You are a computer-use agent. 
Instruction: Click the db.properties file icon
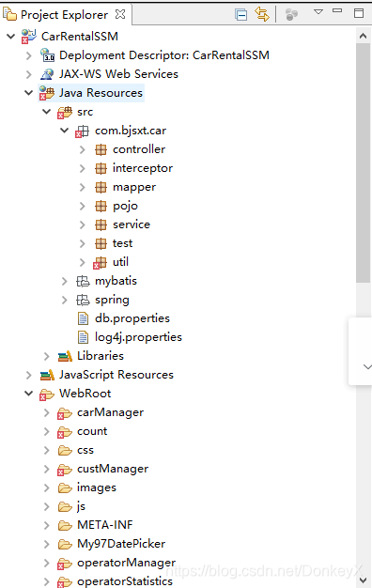point(83,318)
